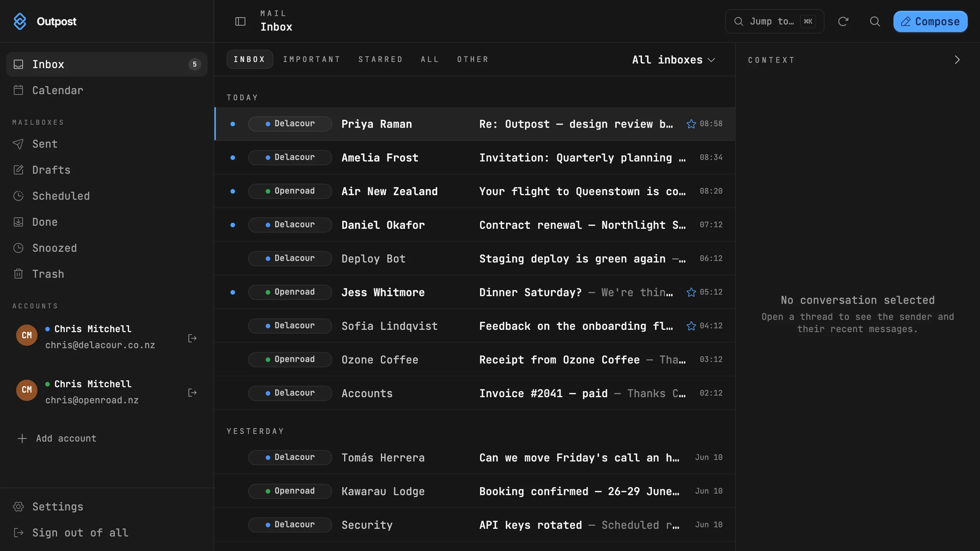The width and height of the screenshot is (980, 551).
Task: Open the All inboxes dropdown
Action: 674,60
